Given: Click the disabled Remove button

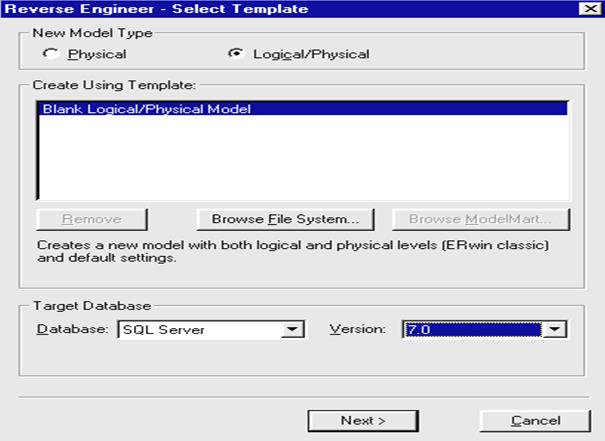Looking at the screenshot, I should (x=92, y=219).
